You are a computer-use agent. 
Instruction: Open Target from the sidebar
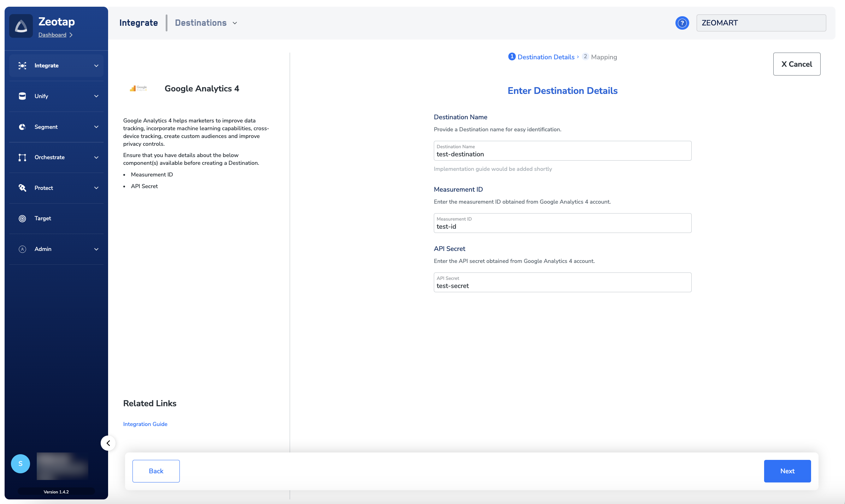coord(43,218)
